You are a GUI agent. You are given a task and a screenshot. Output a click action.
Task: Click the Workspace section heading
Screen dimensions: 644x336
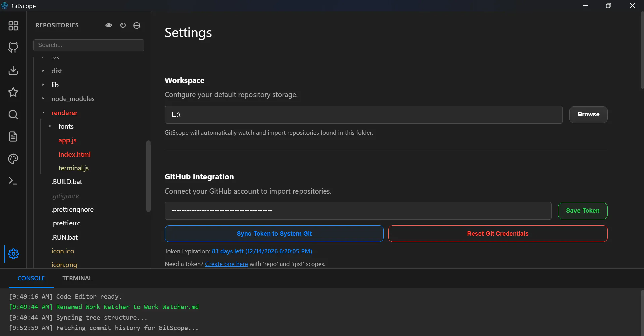184,80
